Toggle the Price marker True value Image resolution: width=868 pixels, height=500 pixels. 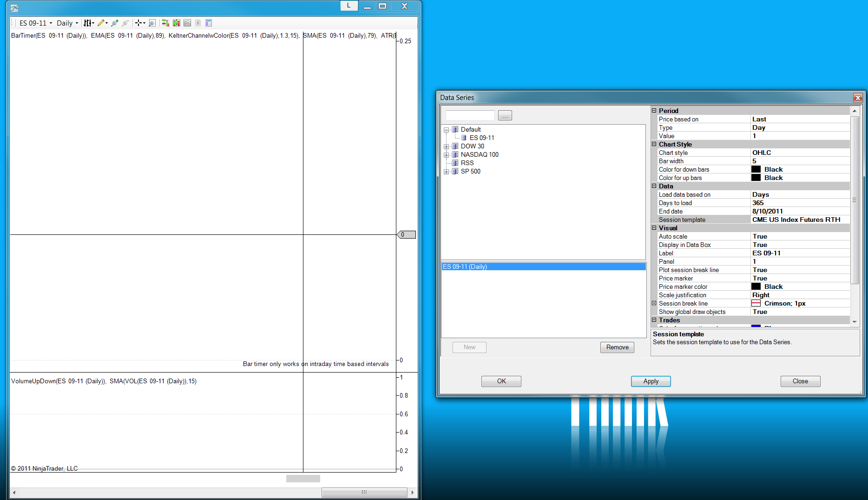pos(800,278)
